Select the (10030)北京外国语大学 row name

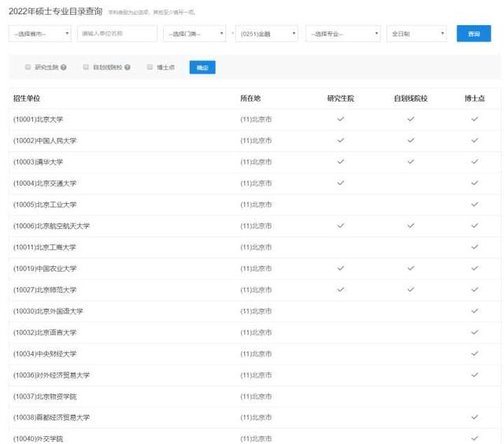pos(48,311)
